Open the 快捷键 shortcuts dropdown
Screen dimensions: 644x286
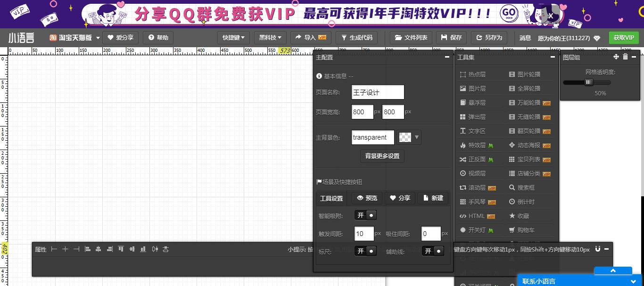click(x=234, y=38)
